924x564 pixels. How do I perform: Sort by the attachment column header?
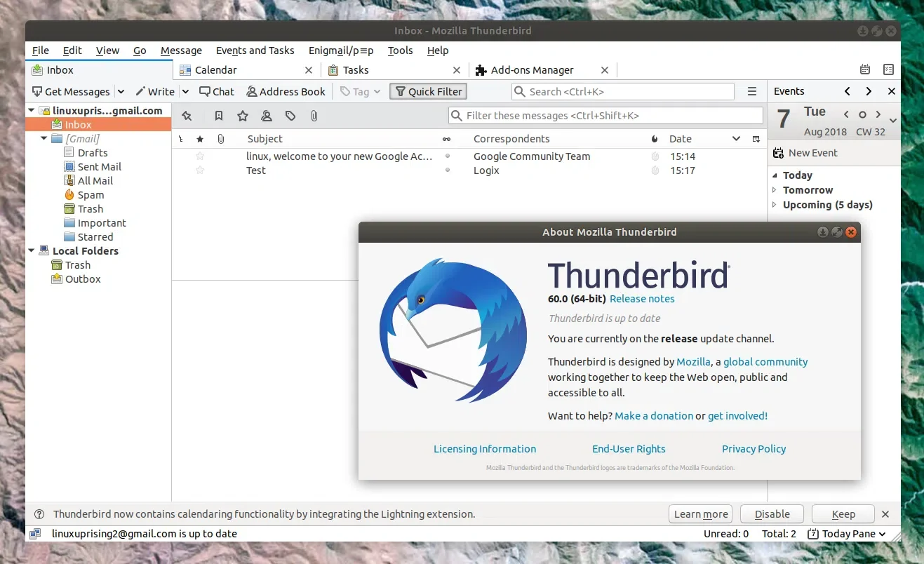click(x=221, y=139)
